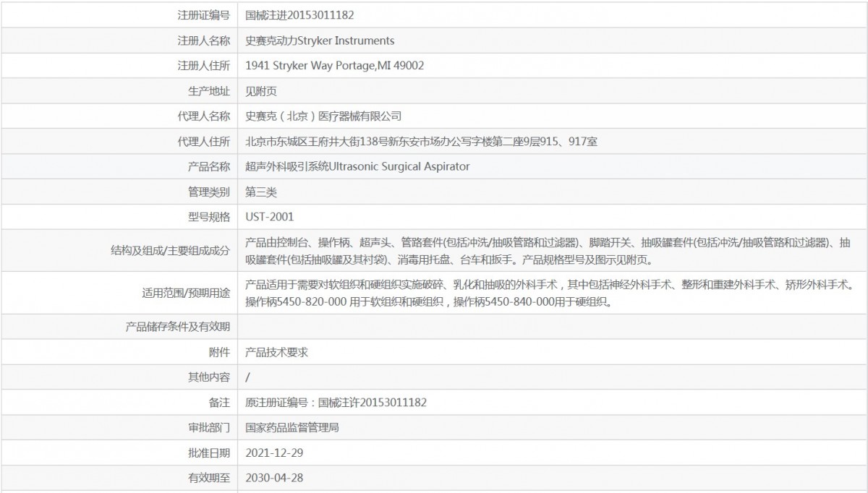Select the 见附页 value for 生产地址
The height and width of the screenshot is (493, 868).
click(261, 91)
